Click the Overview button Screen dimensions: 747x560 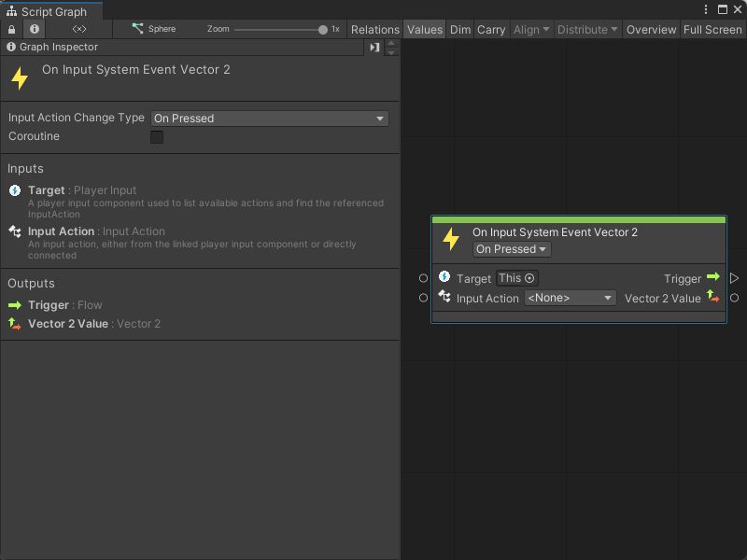[x=651, y=29]
